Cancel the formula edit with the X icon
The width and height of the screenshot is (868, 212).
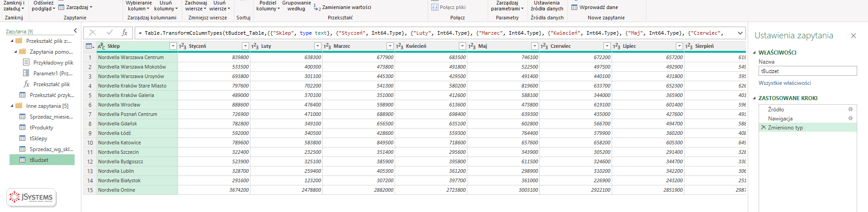point(93,32)
